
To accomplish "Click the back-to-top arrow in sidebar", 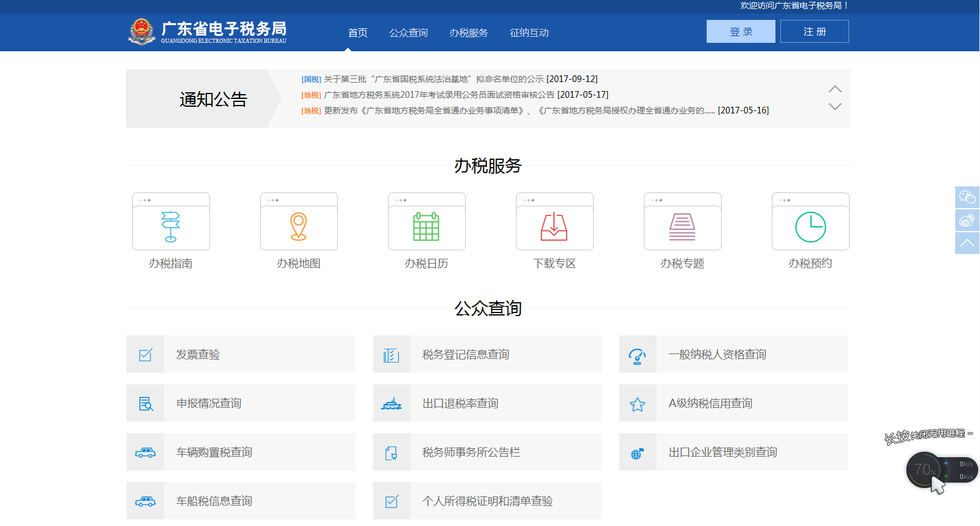I will (x=967, y=243).
